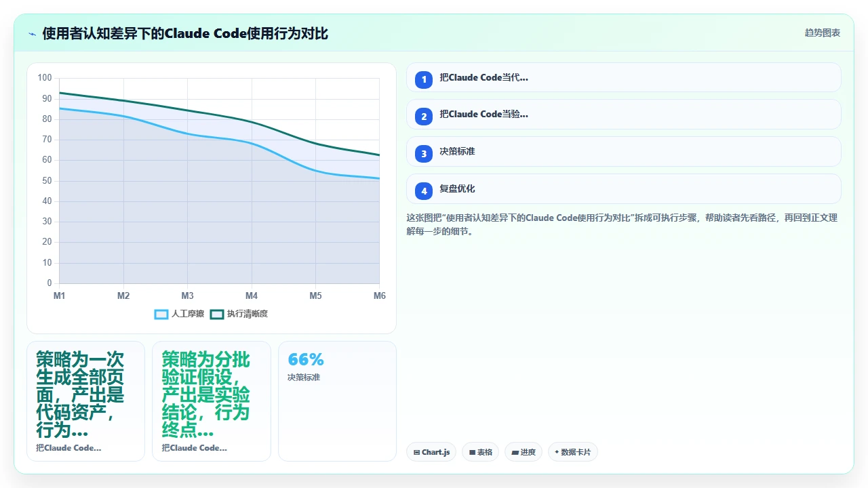Toggle the 执行清晰度 legend swatch
The width and height of the screenshot is (868, 488).
(217, 314)
